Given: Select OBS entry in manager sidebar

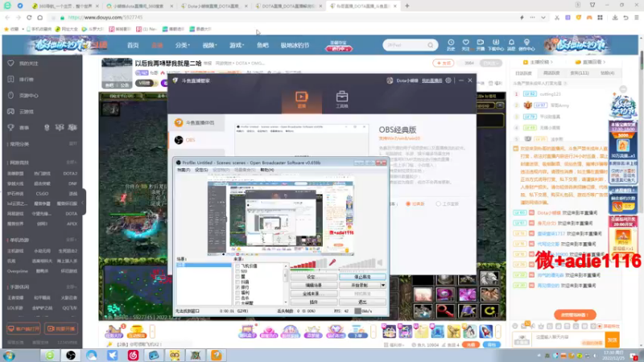Looking at the screenshot, I should pyautogui.click(x=196, y=140).
